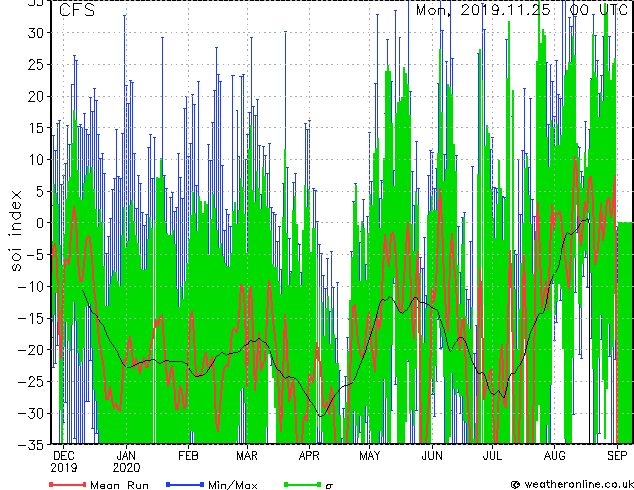The image size is (634, 490).
Task: Click the y-axis value -30
Action: pos(31,413)
